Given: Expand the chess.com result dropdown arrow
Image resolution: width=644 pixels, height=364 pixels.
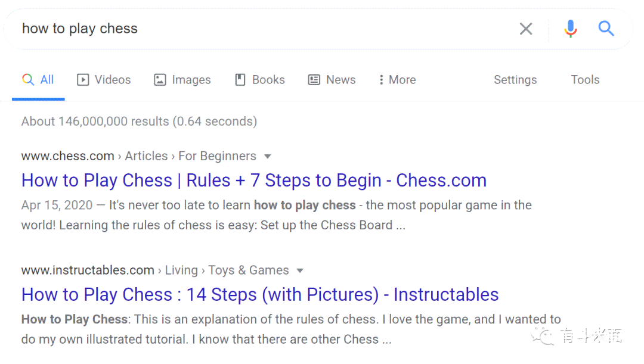Looking at the screenshot, I should point(267,156).
